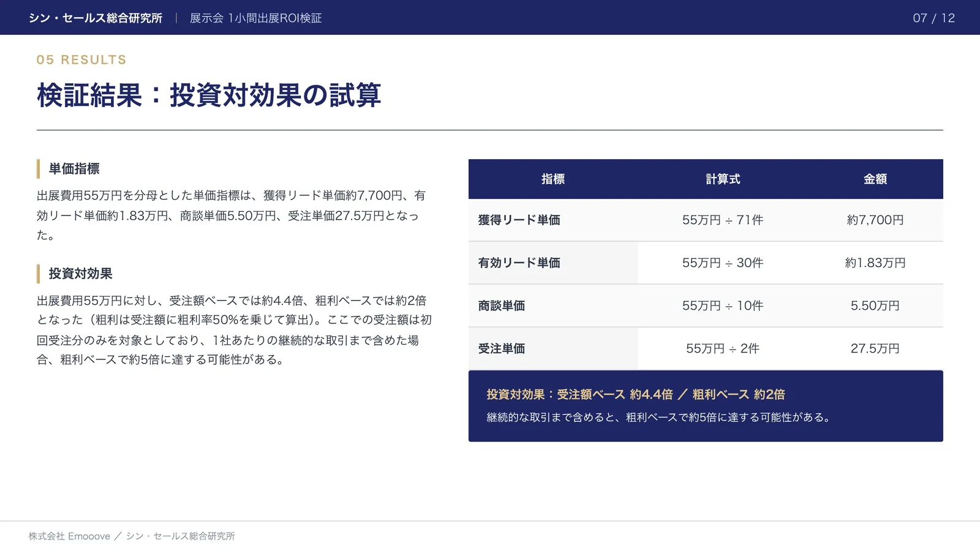Click the 単価指標 section heading
Image resolution: width=980 pixels, height=551 pixels.
[x=74, y=168]
